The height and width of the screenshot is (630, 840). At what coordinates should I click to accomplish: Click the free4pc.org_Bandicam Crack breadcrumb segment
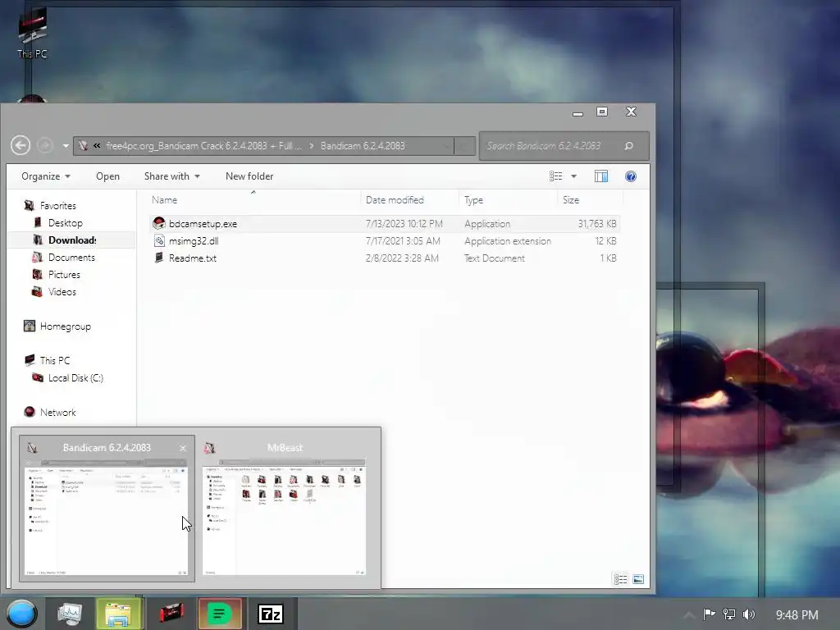point(203,146)
